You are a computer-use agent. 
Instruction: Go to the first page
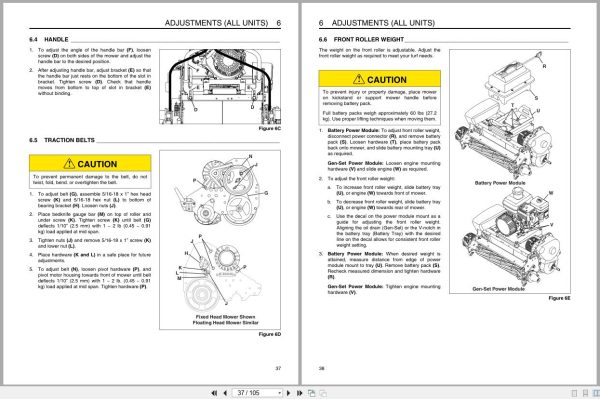tap(214, 393)
